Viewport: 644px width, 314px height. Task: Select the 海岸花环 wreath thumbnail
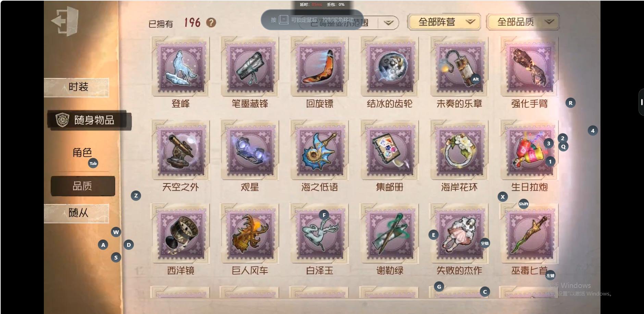tap(459, 149)
